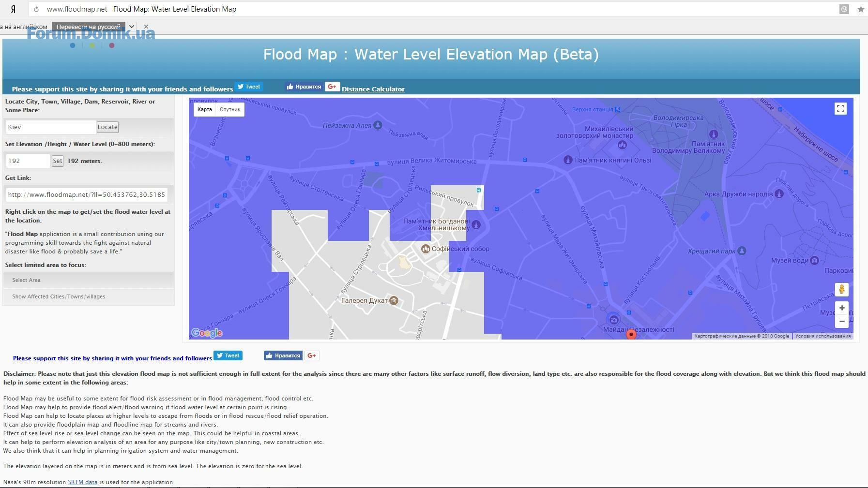Toggle map fullscreen mode
Screen dimensions: 868x488
coord(841,109)
